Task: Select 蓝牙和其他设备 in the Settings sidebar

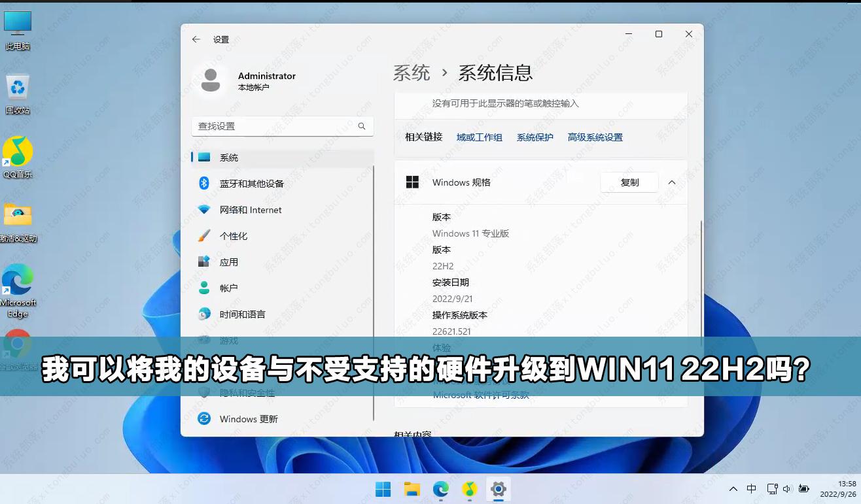Action: coord(251,184)
